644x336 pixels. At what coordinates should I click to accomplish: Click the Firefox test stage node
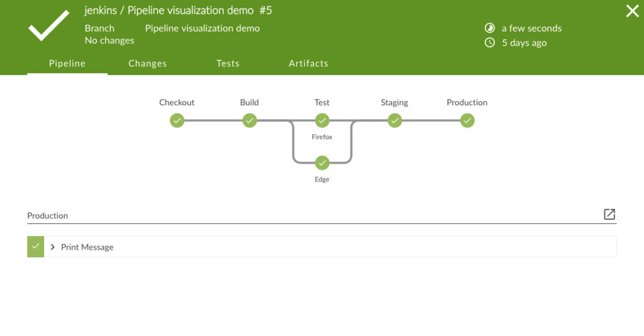[x=322, y=120]
